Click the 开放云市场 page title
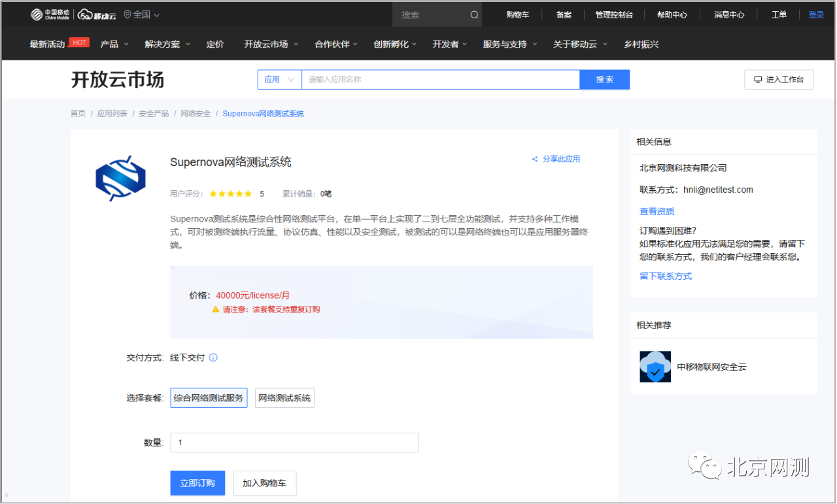Image resolution: width=837 pixels, height=504 pixels. (x=118, y=80)
